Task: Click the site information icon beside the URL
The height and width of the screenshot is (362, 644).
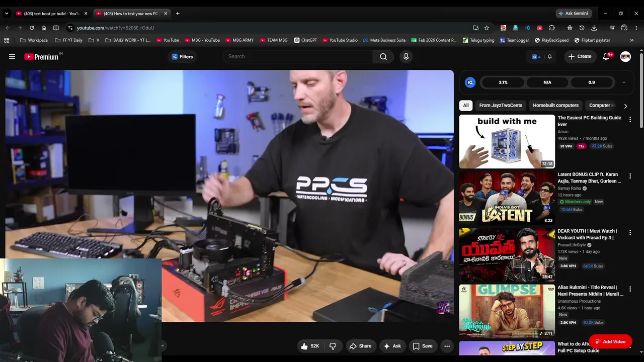Action: tap(70, 28)
